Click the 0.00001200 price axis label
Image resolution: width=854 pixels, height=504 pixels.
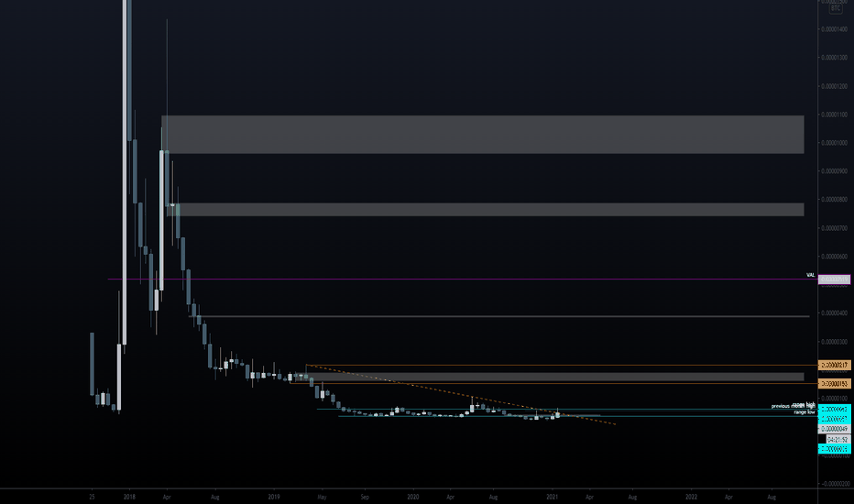tap(834, 86)
